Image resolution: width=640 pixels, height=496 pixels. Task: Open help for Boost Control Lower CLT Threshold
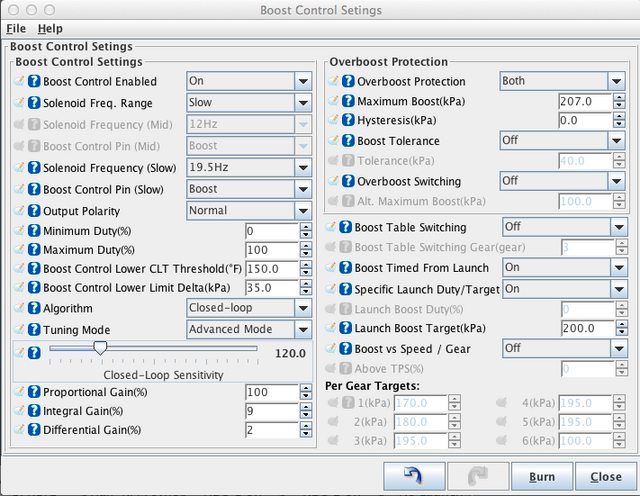pyautogui.click(x=34, y=269)
